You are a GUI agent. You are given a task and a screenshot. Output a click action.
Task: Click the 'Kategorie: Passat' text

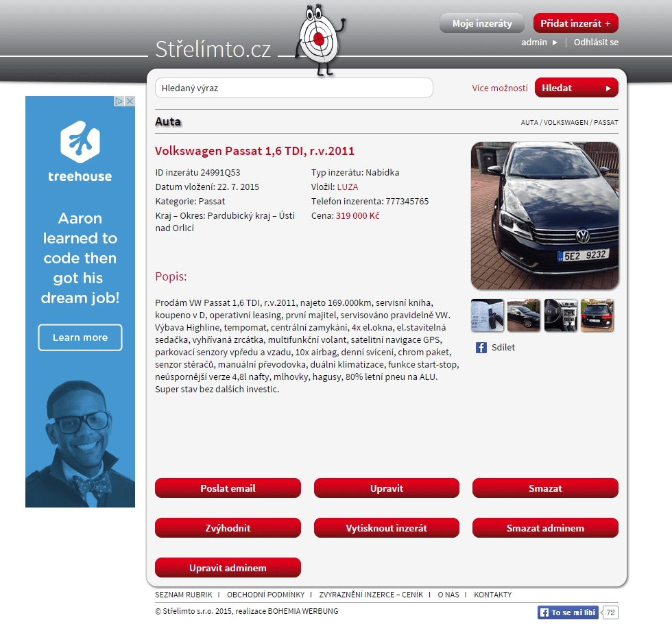pos(190,201)
